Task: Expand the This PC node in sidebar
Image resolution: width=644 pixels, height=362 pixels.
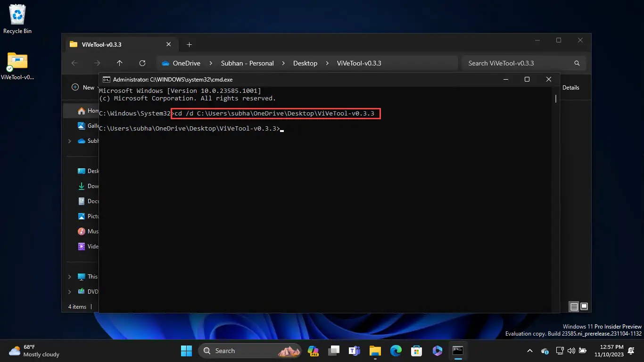Action: point(70,277)
